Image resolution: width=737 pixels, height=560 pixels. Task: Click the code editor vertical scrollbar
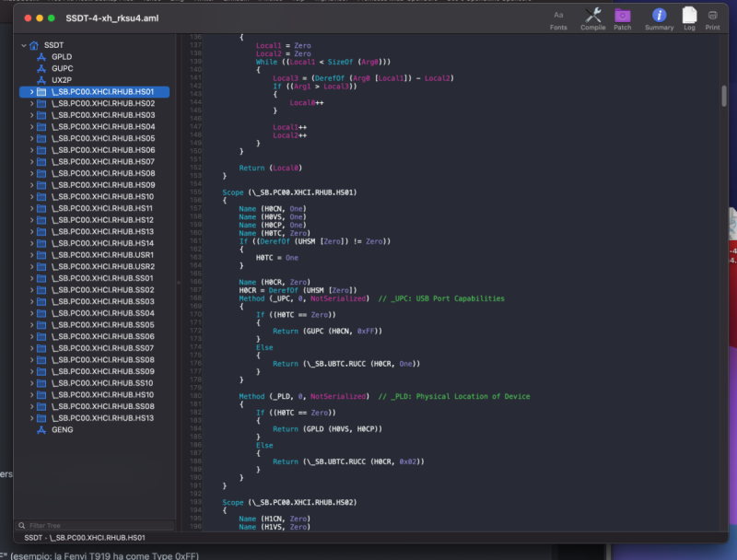tap(724, 97)
